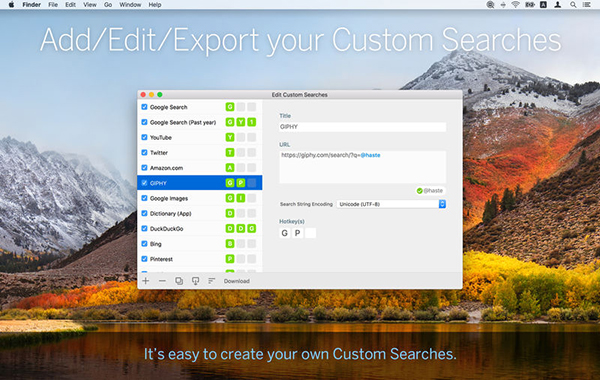Toggle the Twitter checkbox

pyautogui.click(x=144, y=152)
